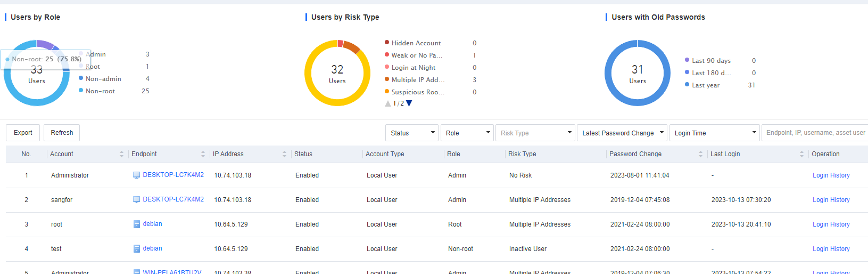The width and height of the screenshot is (868, 274).
Task: Click the server icon beside debian in row 4
Action: click(x=137, y=249)
